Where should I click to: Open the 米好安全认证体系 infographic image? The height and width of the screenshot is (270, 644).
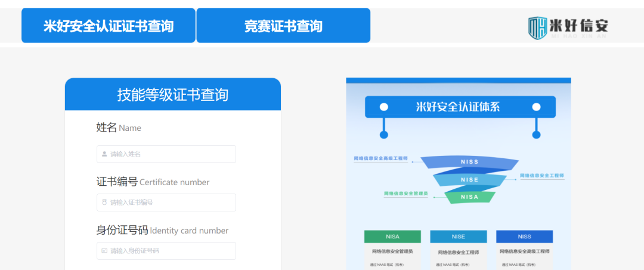click(x=459, y=174)
